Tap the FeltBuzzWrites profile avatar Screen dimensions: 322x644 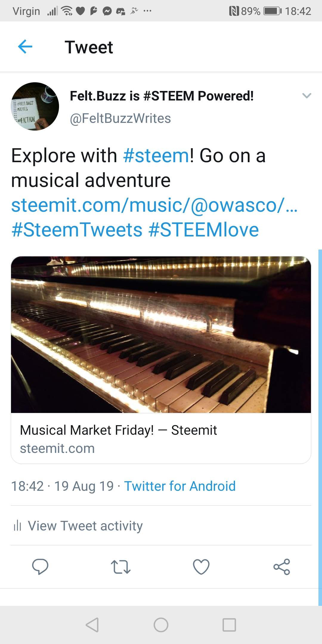pyautogui.click(x=35, y=106)
